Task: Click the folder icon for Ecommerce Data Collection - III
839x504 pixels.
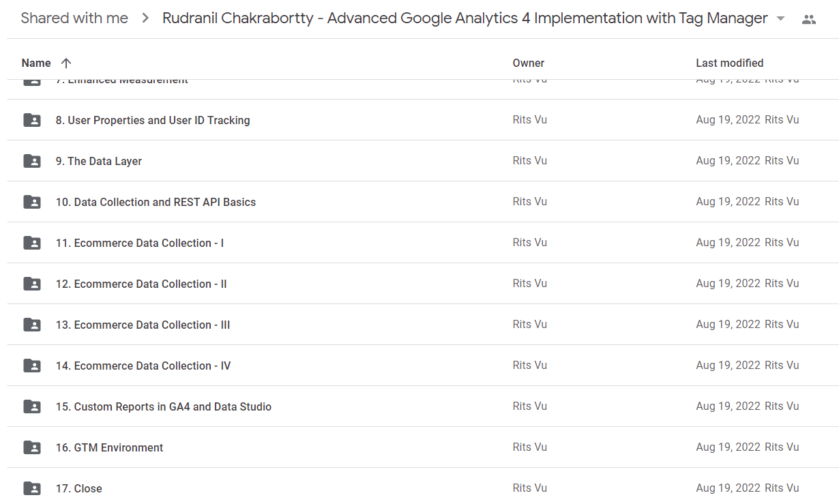Action: tap(32, 325)
